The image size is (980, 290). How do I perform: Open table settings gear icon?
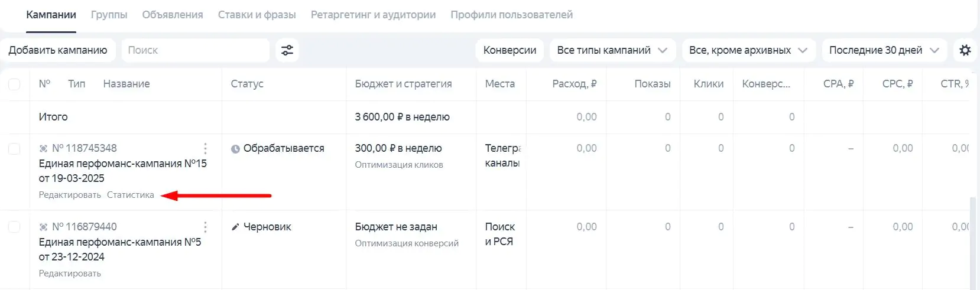coord(965,50)
